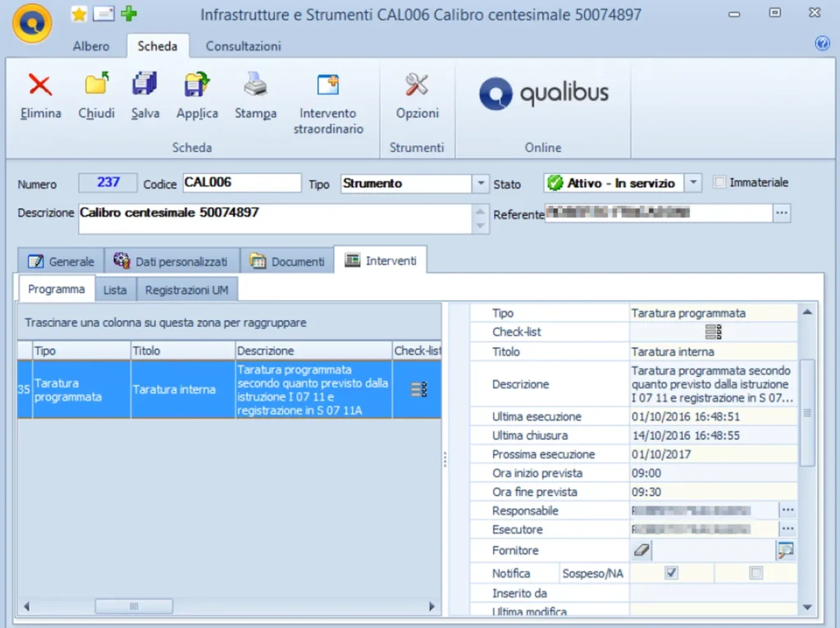Switch to the Albero ribbon tab
The height and width of the screenshot is (628, 840).
click(x=91, y=46)
